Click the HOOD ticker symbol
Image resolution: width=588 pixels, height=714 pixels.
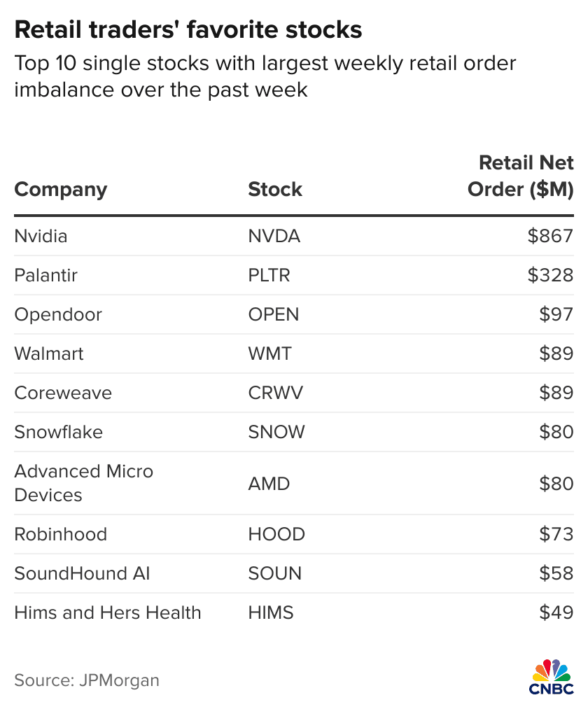click(276, 534)
